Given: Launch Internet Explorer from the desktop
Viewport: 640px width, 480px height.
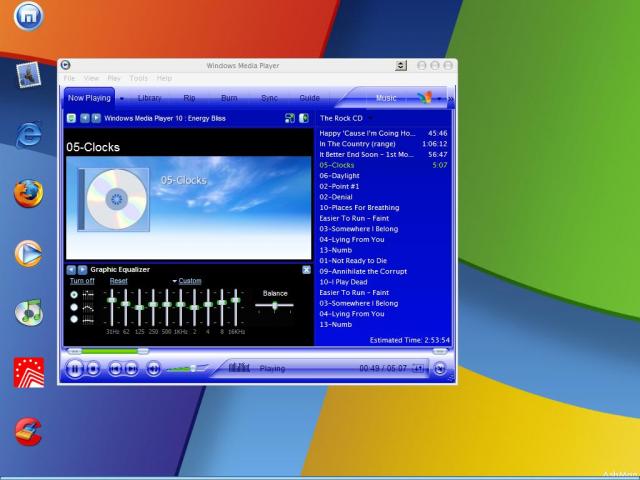Looking at the screenshot, I should click(28, 134).
